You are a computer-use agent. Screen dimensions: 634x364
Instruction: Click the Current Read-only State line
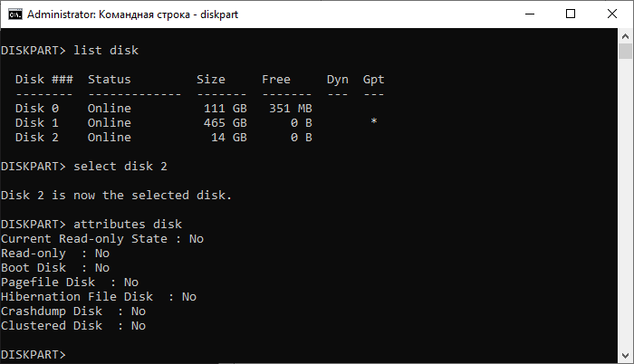tap(102, 238)
